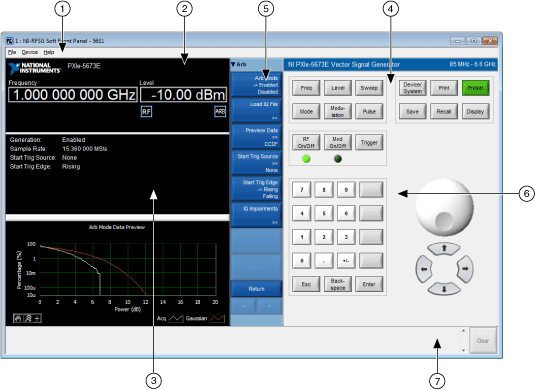
Task: Click the green Preset button
Action: (x=476, y=88)
